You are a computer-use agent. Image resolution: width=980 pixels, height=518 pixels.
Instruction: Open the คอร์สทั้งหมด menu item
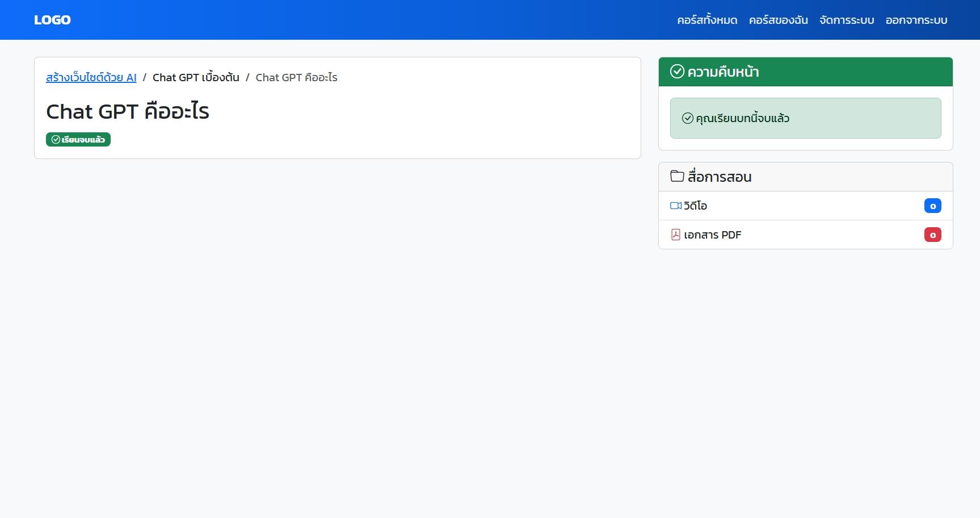(707, 20)
